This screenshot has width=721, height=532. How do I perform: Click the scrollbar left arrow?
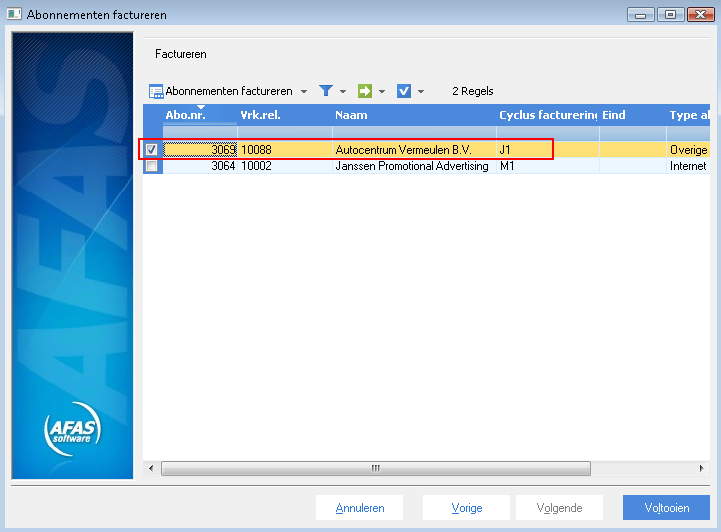[x=151, y=468]
